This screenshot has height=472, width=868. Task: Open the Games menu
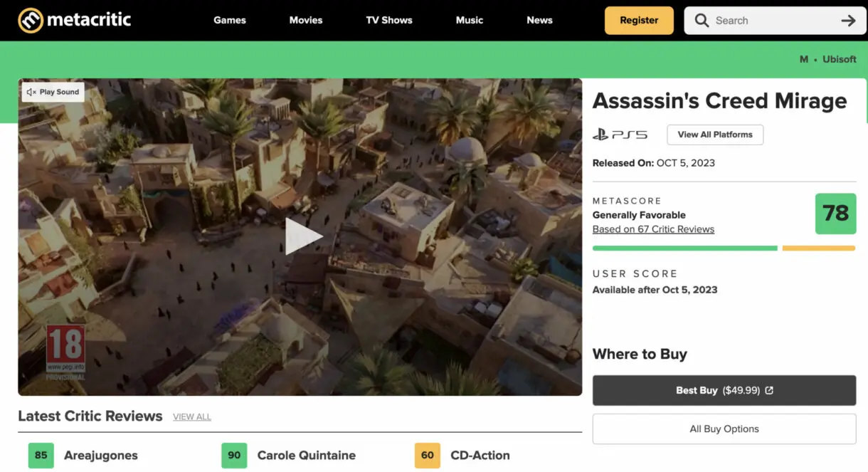click(230, 20)
